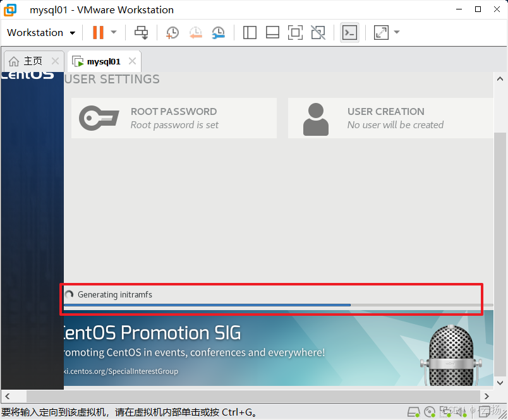Take a snapshot of this virtual machine
Screen dimensions: 508x420
(x=172, y=33)
